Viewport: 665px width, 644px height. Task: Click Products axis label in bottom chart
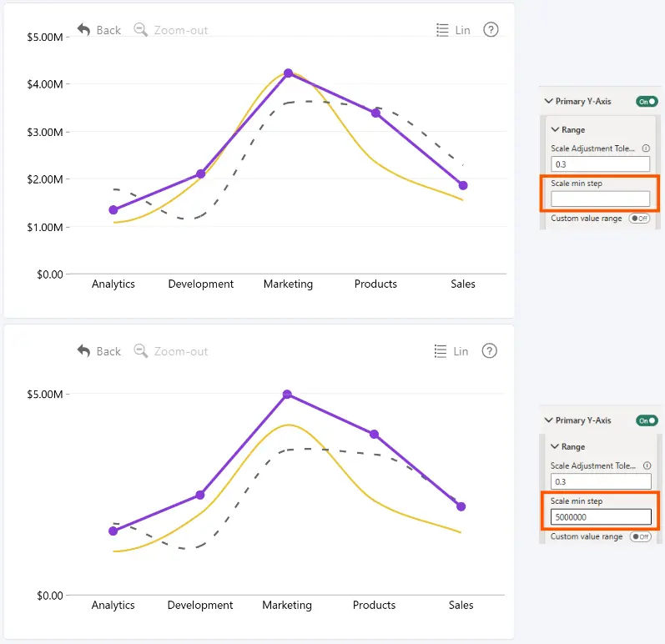[x=374, y=605]
